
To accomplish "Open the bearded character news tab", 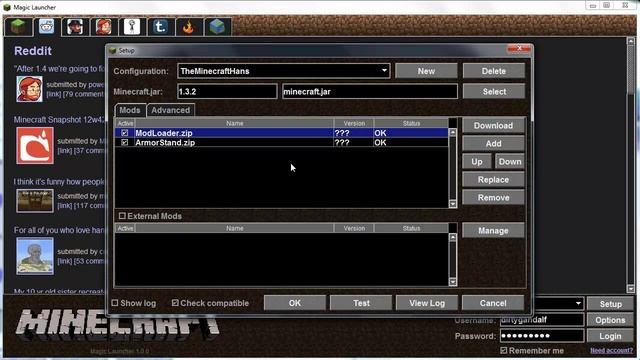I will pyautogui.click(x=75, y=27).
